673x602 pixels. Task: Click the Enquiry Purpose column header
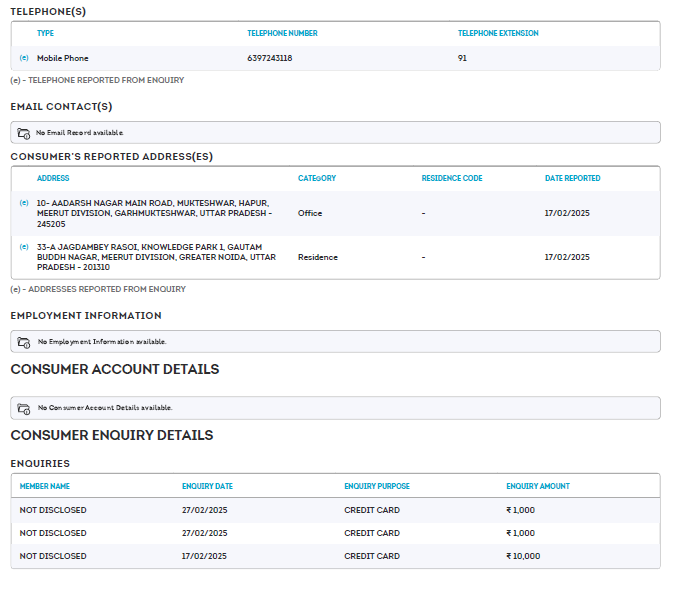click(x=377, y=486)
